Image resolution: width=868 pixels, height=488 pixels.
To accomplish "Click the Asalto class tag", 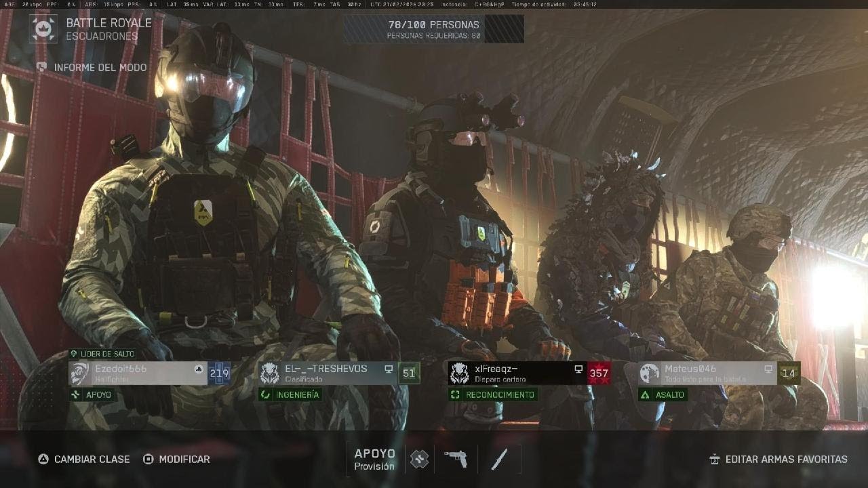I will click(x=663, y=394).
